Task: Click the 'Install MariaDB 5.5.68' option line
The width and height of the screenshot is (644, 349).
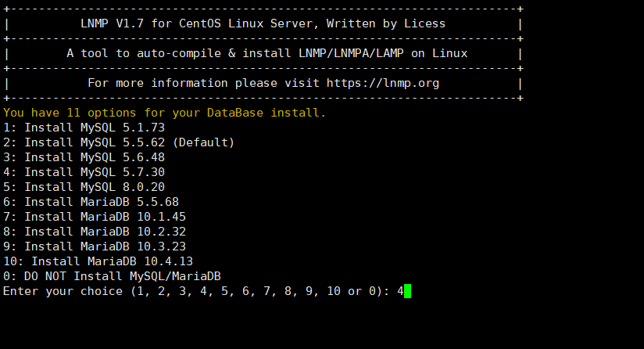Action: click(x=91, y=202)
